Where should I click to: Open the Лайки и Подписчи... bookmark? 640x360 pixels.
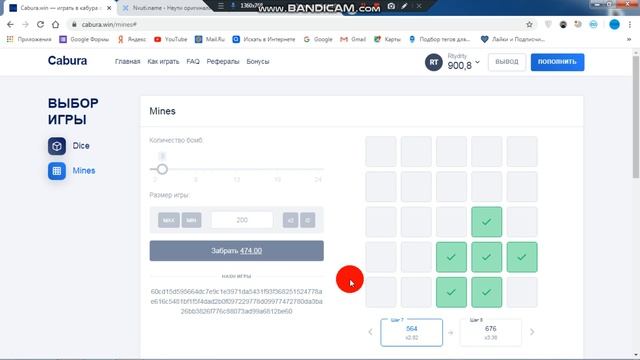[x=513, y=39]
